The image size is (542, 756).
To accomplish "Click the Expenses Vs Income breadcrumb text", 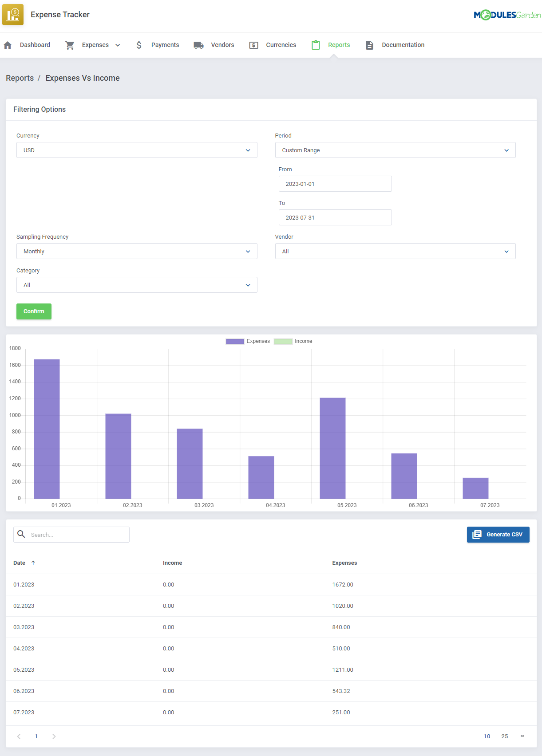I will click(x=83, y=78).
